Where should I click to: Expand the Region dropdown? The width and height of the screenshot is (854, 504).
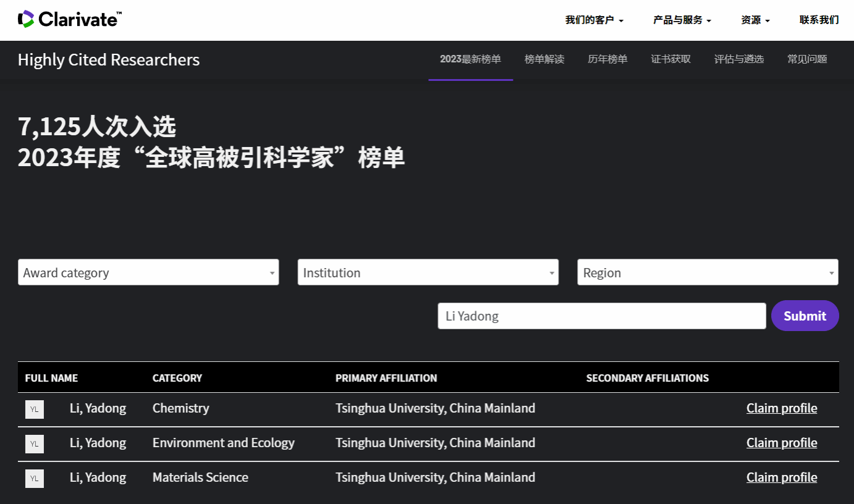[708, 272]
